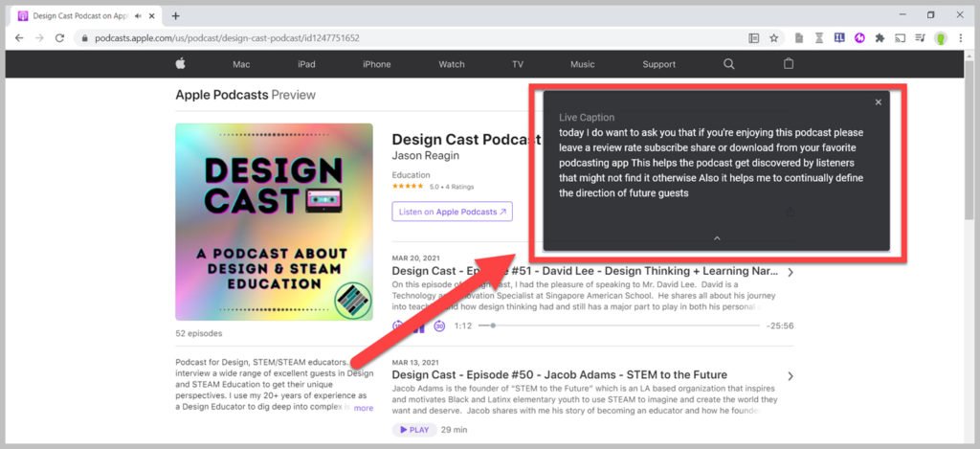Open the Apple site search magnifier
Screen dimensions: 980x449
coord(728,64)
